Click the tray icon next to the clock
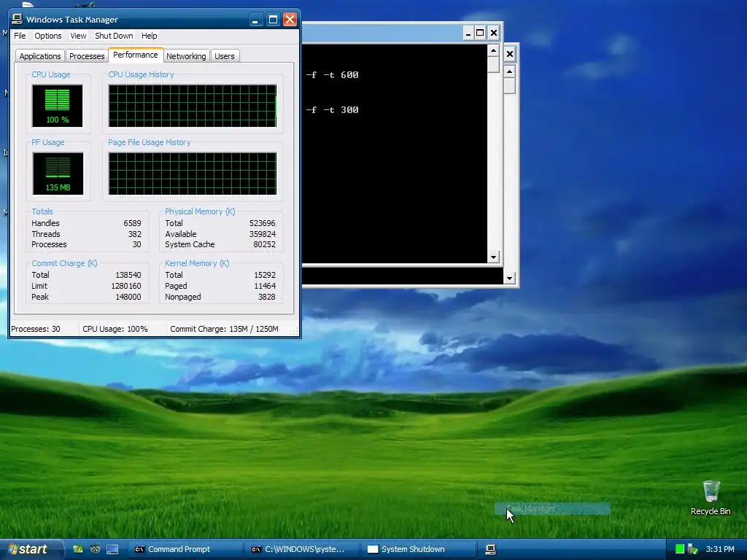 [x=693, y=549]
